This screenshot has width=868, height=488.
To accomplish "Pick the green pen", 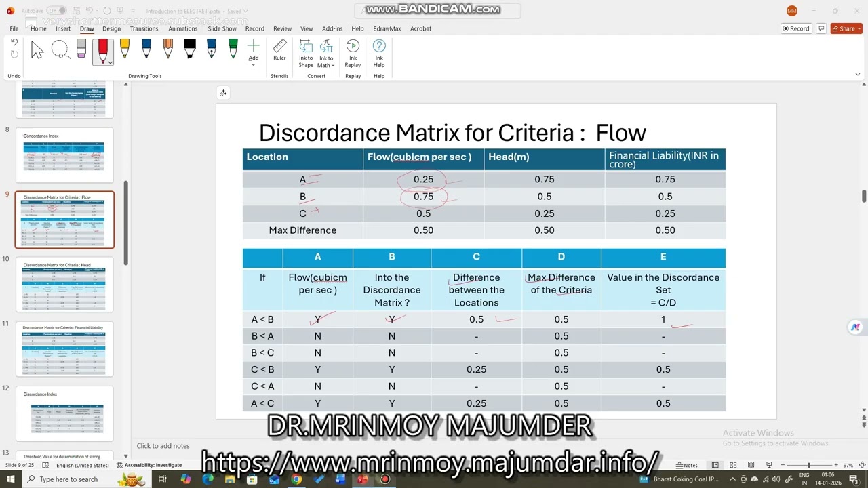I will pos(233,49).
